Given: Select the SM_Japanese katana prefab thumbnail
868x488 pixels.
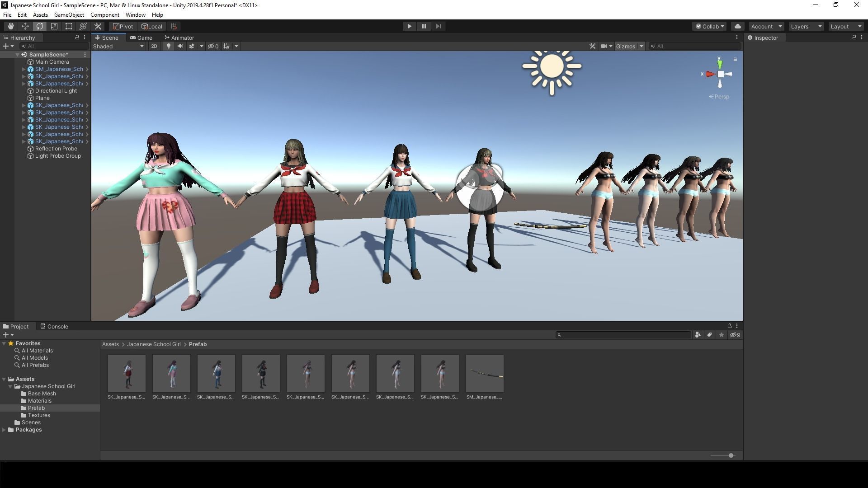Looking at the screenshot, I should point(485,374).
